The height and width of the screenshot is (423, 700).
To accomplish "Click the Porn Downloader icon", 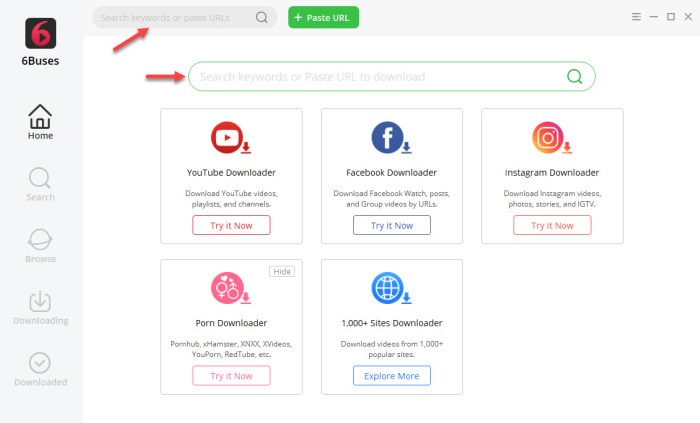I will pos(231,288).
